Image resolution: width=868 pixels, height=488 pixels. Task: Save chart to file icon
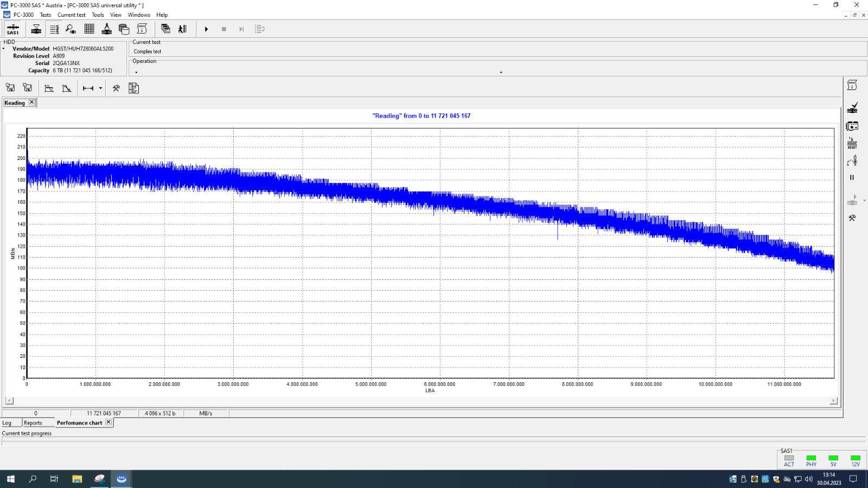coord(28,88)
